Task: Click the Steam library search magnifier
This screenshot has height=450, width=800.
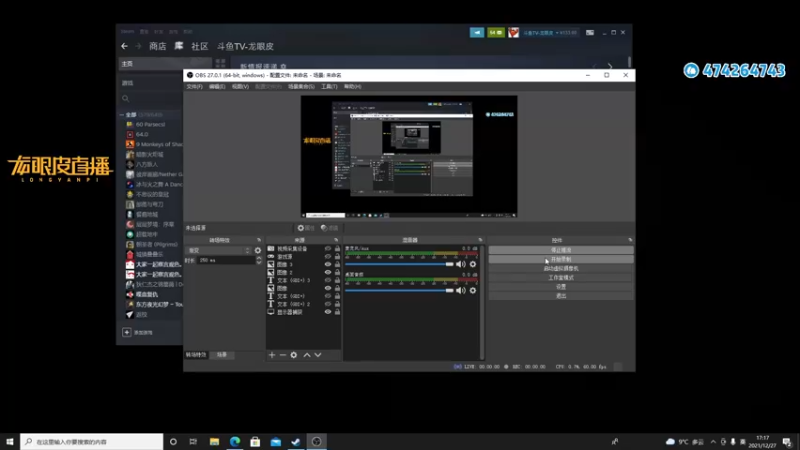Action: click(126, 98)
